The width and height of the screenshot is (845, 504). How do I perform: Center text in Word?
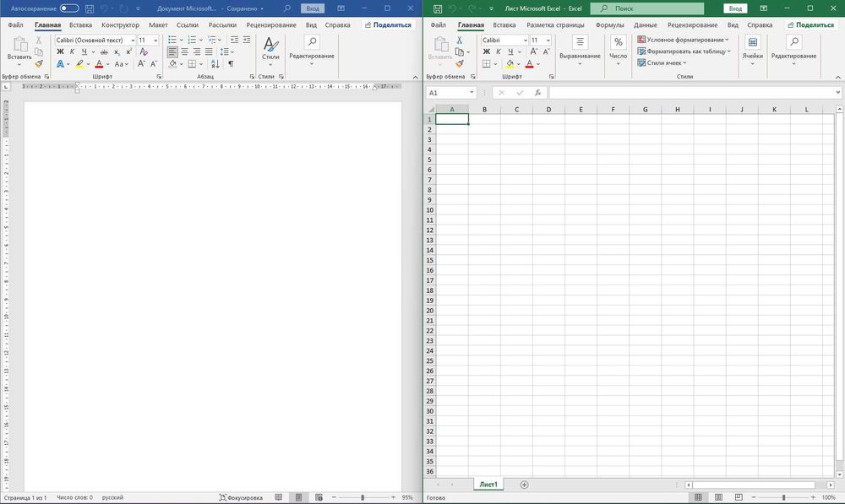(x=185, y=51)
